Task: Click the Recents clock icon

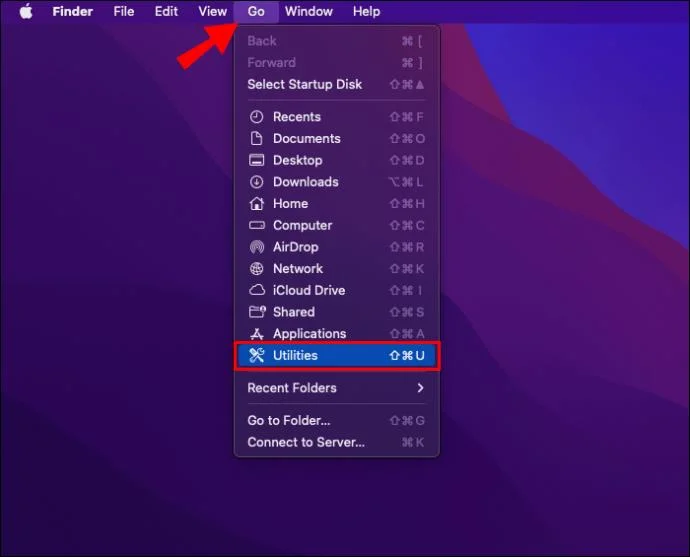Action: (x=257, y=117)
